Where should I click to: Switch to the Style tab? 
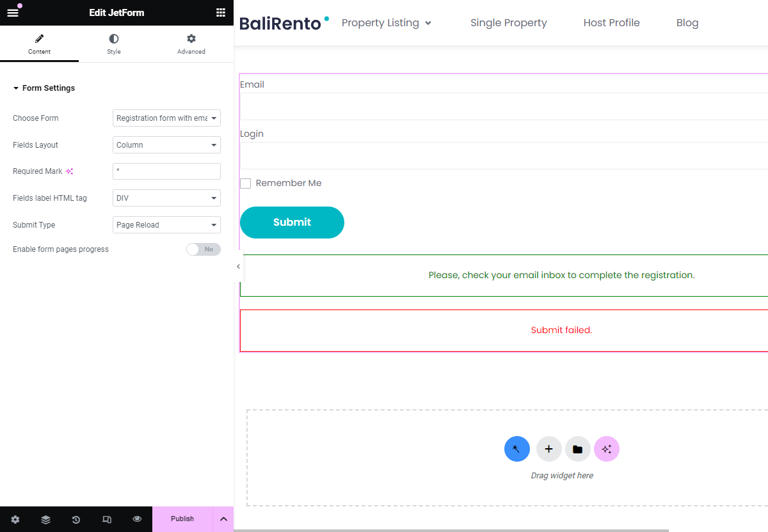click(x=114, y=43)
